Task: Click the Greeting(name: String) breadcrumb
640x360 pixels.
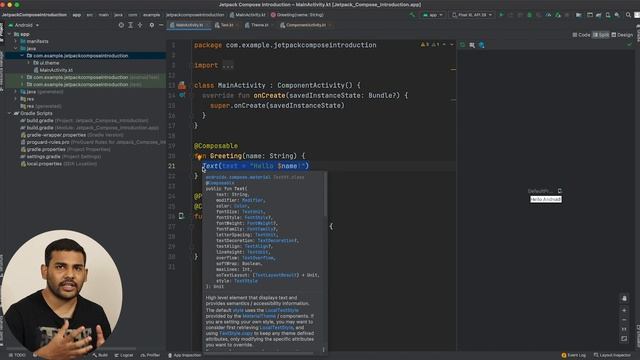Action: (297, 15)
